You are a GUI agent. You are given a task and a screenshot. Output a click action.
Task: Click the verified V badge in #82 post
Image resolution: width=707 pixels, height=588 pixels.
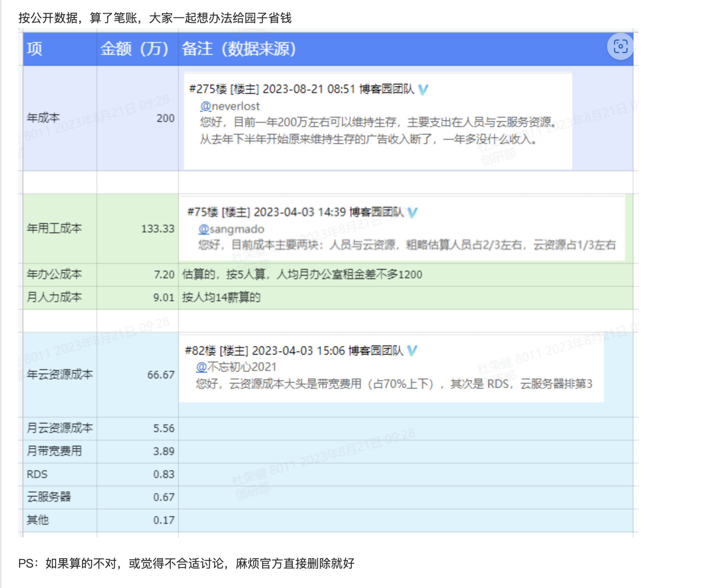click(412, 351)
